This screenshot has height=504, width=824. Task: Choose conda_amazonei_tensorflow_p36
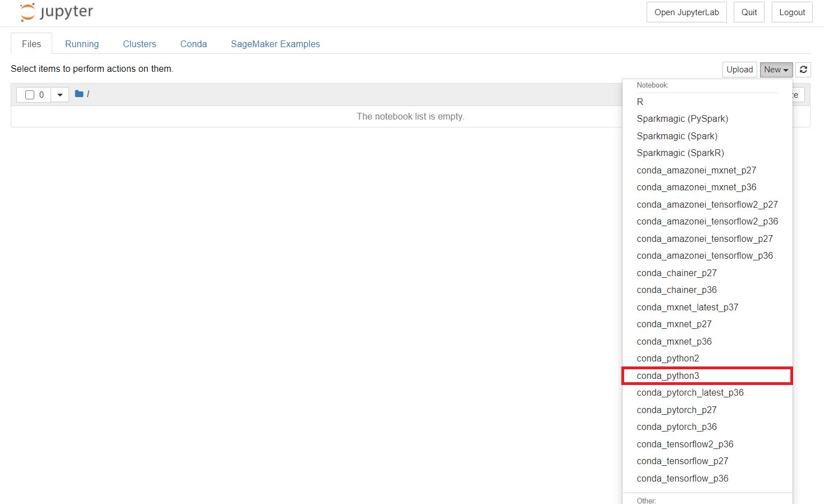coord(707,256)
